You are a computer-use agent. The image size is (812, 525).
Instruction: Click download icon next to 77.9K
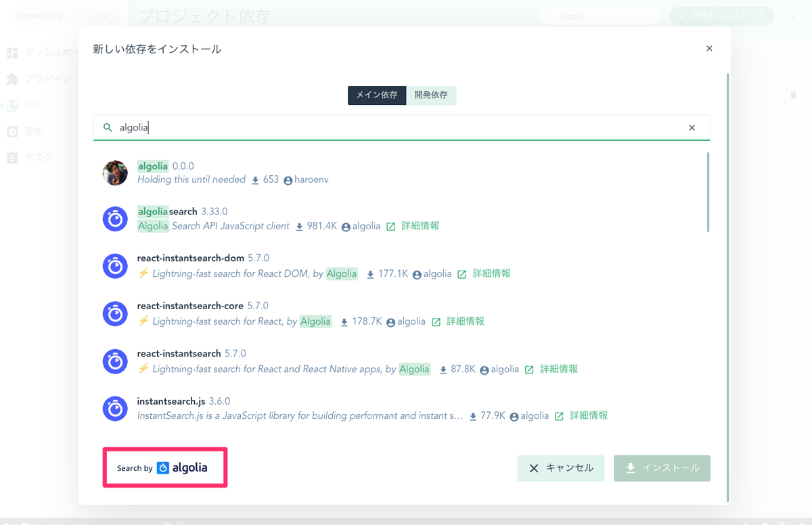click(473, 417)
